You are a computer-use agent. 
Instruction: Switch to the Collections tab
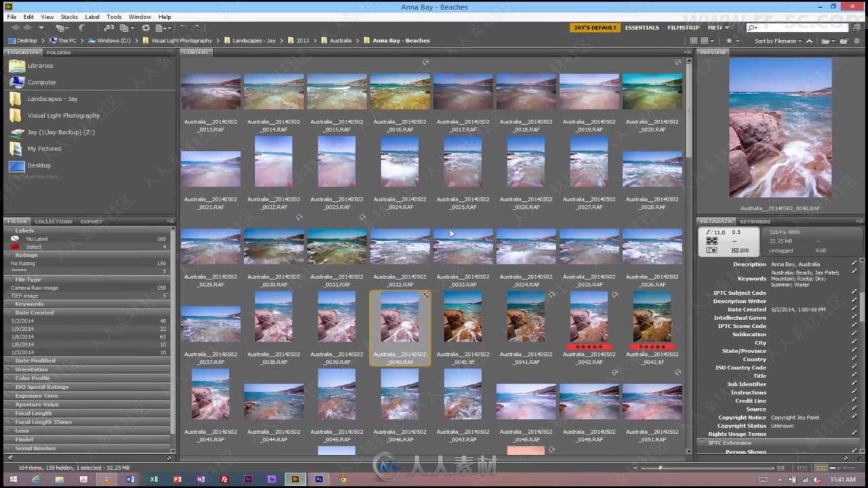point(53,221)
